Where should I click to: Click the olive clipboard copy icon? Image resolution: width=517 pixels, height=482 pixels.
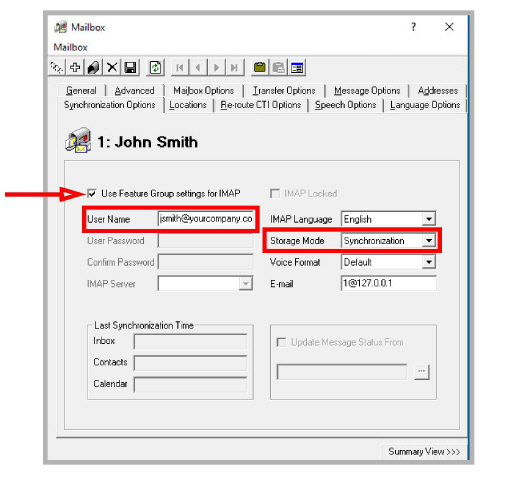click(x=260, y=68)
